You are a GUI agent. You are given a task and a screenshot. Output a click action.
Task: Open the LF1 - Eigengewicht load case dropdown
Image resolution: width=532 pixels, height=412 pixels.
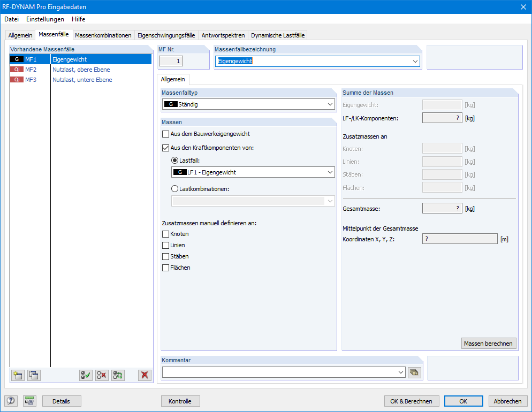330,172
